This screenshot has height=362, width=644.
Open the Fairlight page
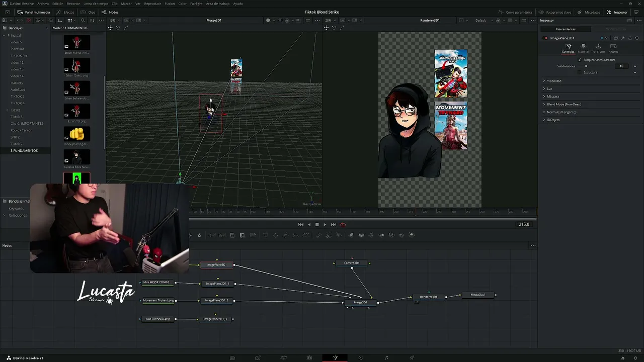(386, 358)
